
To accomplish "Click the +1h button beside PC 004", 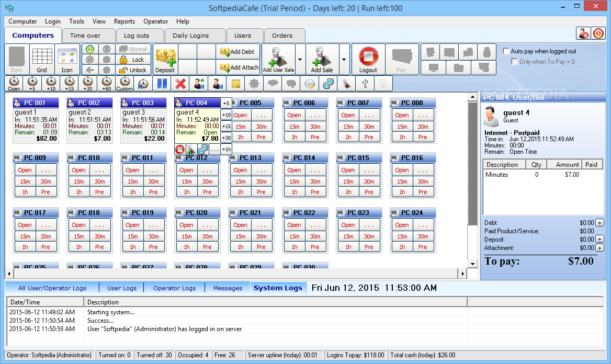I will 227,149.
